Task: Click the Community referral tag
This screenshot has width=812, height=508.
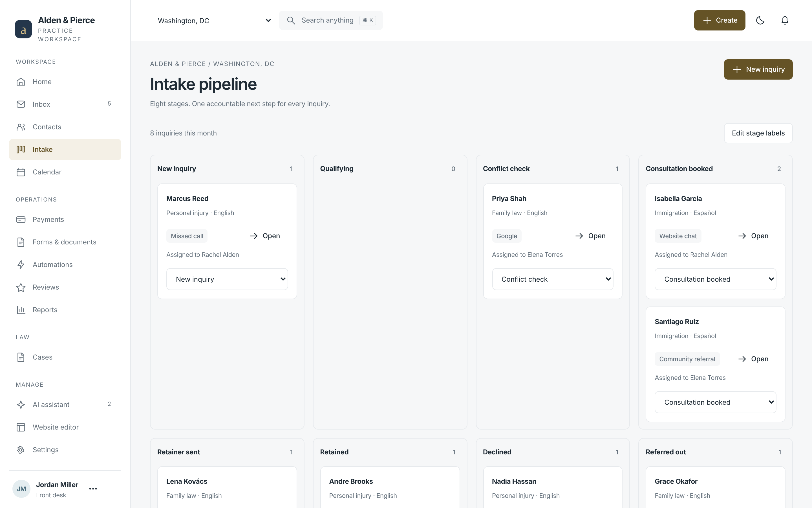Action: pos(687,359)
